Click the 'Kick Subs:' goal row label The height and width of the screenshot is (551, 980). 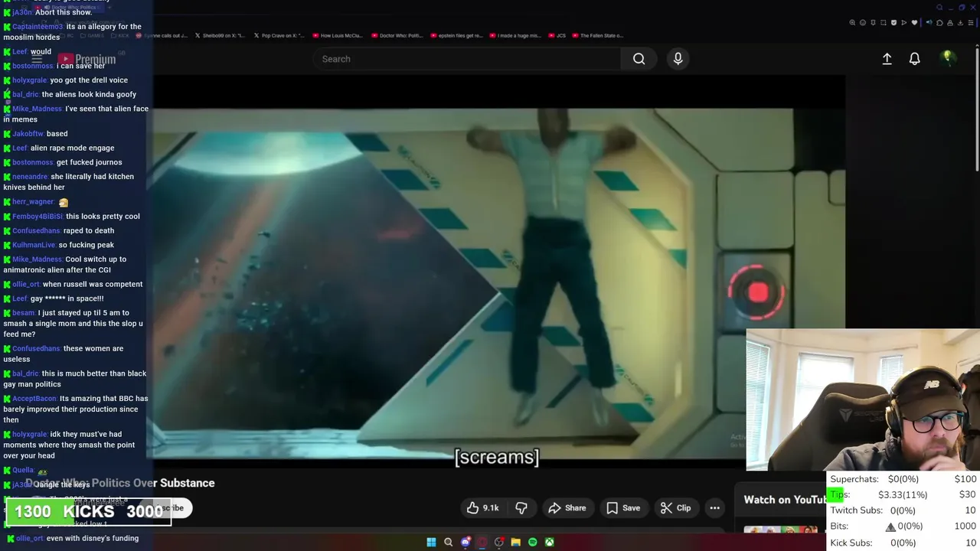coord(851,543)
